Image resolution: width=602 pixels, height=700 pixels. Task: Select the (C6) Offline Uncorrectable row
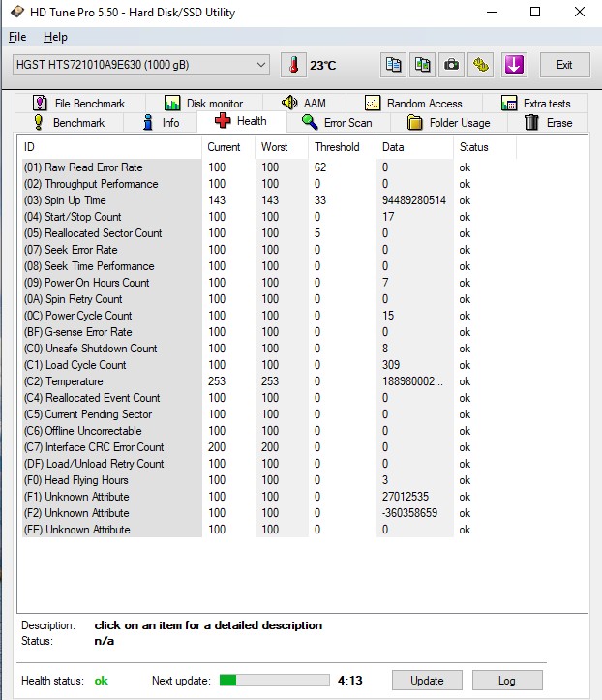269,431
